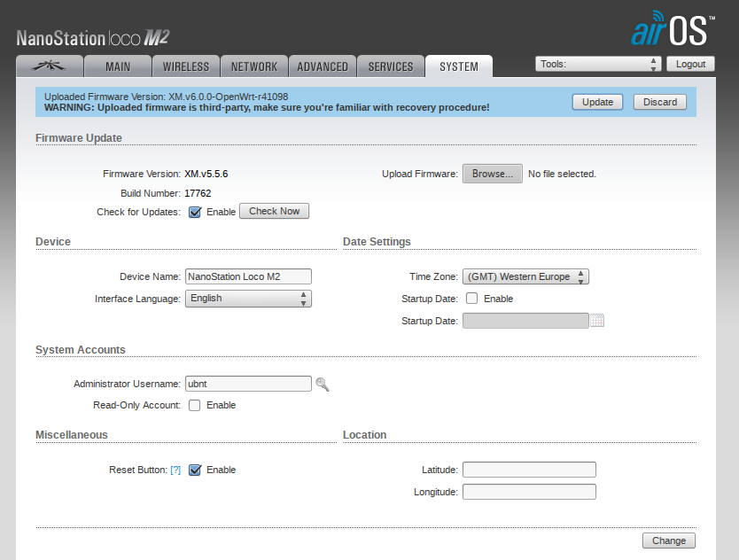Open the Time Zone dropdown
The height and width of the screenshot is (560, 739).
pyautogui.click(x=525, y=276)
